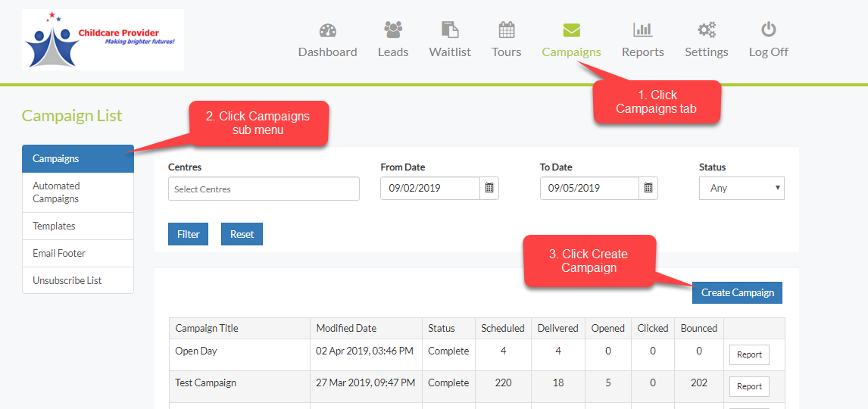Viewport: 868px width, 409px height.
Task: Open the Waitlist documents icon
Action: (450, 30)
